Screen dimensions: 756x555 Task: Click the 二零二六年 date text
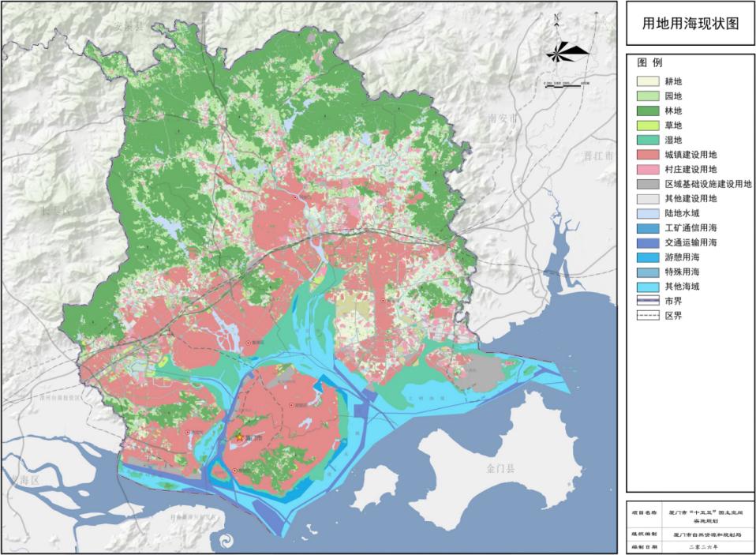click(703, 547)
